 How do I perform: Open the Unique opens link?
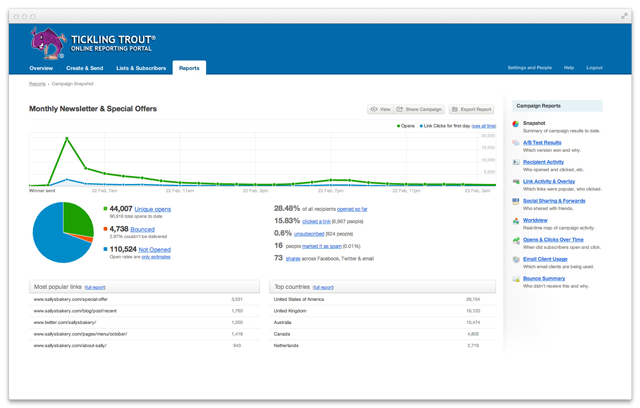(153, 209)
